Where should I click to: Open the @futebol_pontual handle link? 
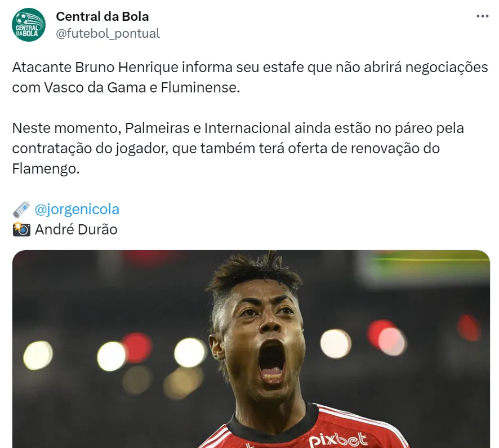[108, 33]
